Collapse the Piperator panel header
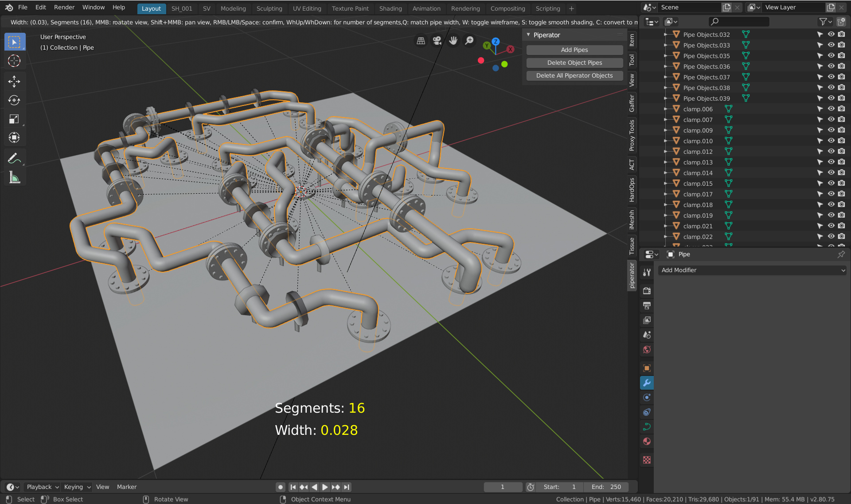The image size is (851, 504). pyautogui.click(x=528, y=35)
